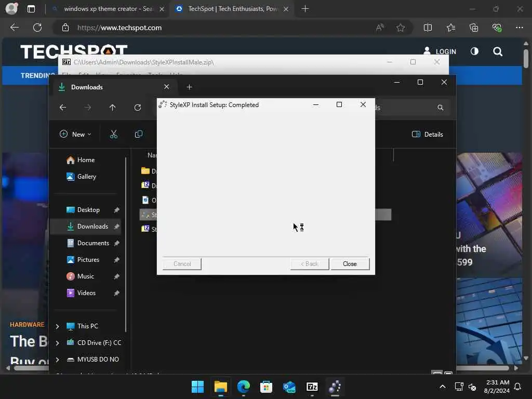Viewport: 532px width, 399px height.
Task: Expand the This PC tree node
Action: (x=57, y=326)
